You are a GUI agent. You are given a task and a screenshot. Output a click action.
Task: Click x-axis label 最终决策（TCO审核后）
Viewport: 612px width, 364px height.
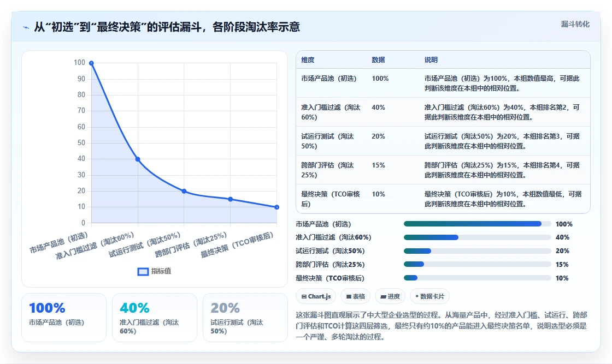pyautogui.click(x=237, y=244)
